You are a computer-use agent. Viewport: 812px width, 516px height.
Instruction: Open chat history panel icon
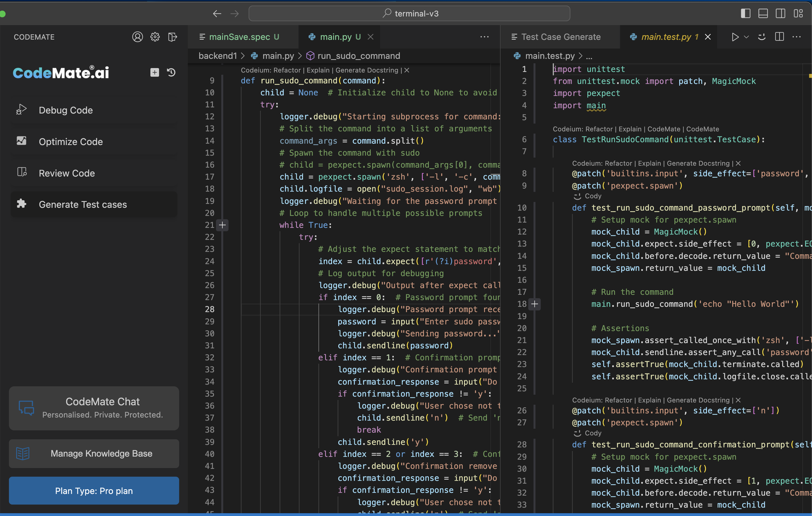tap(172, 71)
